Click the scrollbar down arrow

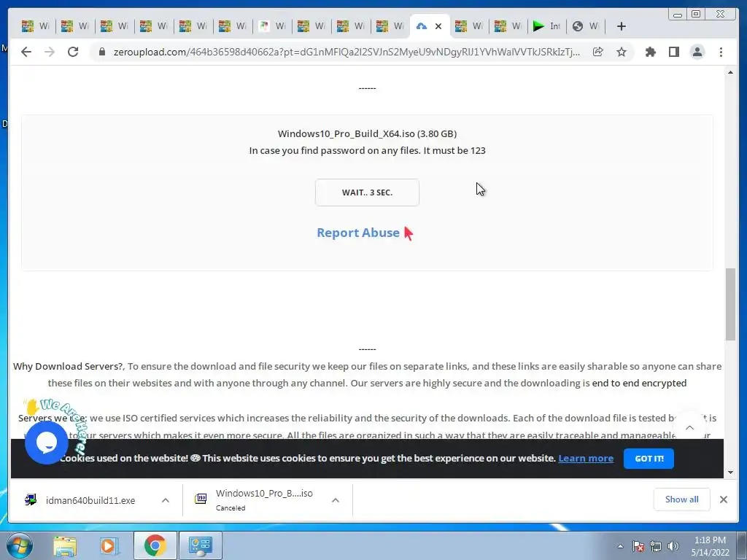click(730, 472)
